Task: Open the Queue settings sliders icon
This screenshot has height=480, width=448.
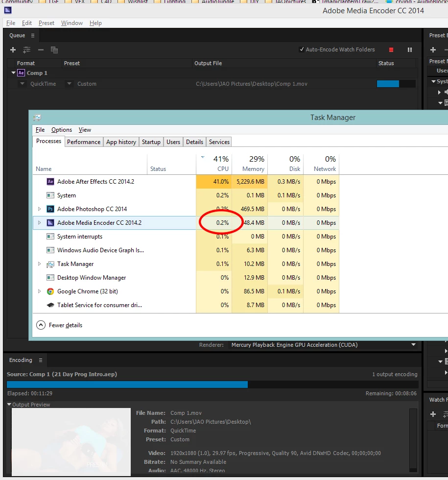Action: [26, 49]
